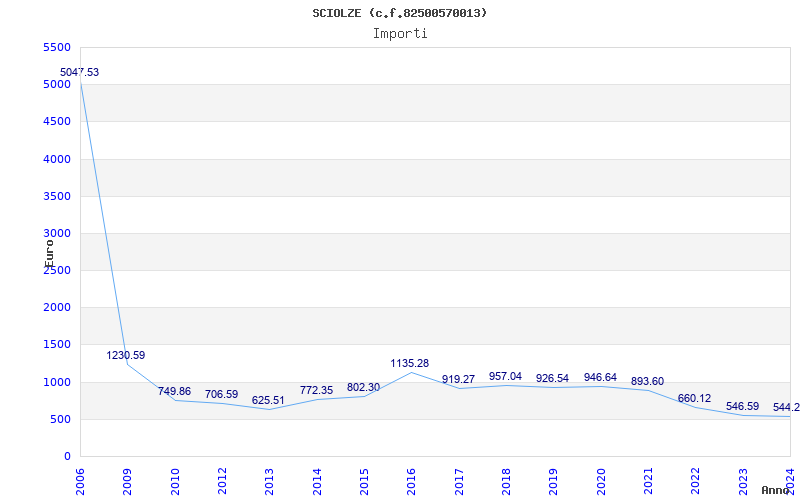This screenshot has height=500, width=800.
Task: Select the 4500 y-axis value
Action: tap(57, 121)
